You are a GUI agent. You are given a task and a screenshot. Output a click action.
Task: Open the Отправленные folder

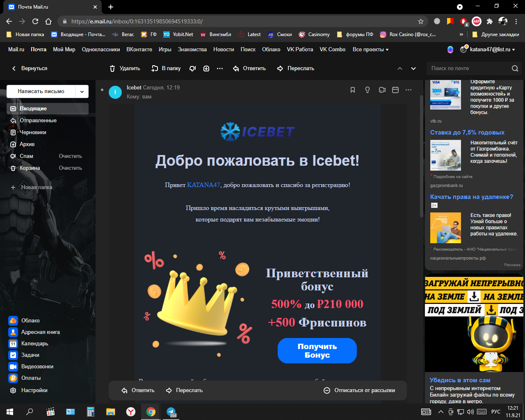click(48, 121)
